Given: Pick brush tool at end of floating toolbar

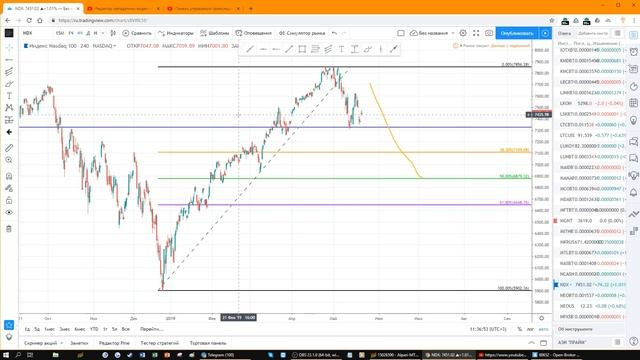Looking at the screenshot, I should (393, 49).
